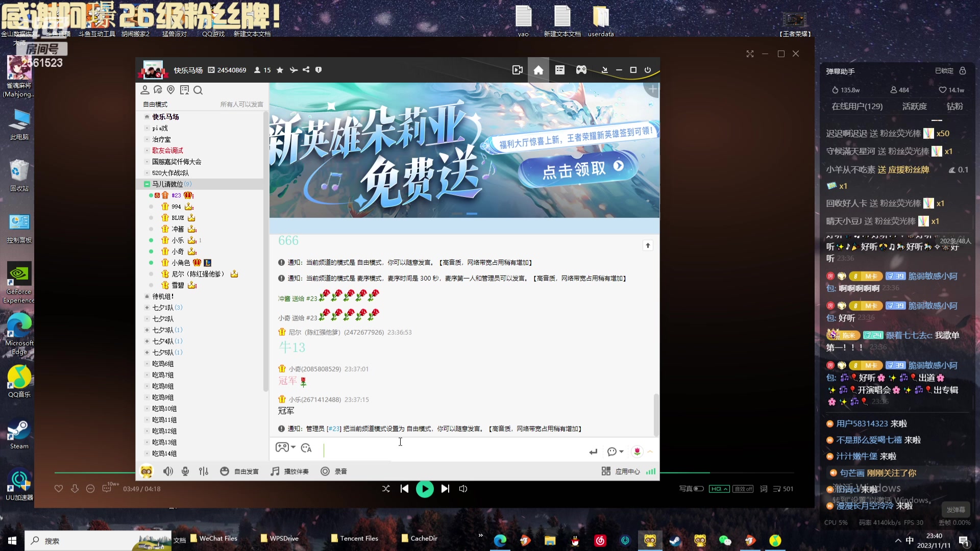
Task: Click the chat message input field
Action: (449, 450)
